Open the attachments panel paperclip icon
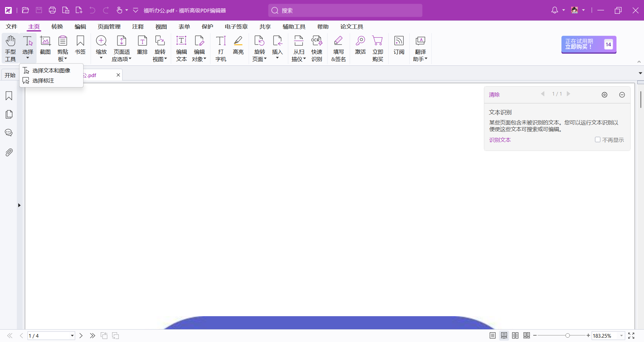The height and width of the screenshot is (342, 644). [x=9, y=153]
